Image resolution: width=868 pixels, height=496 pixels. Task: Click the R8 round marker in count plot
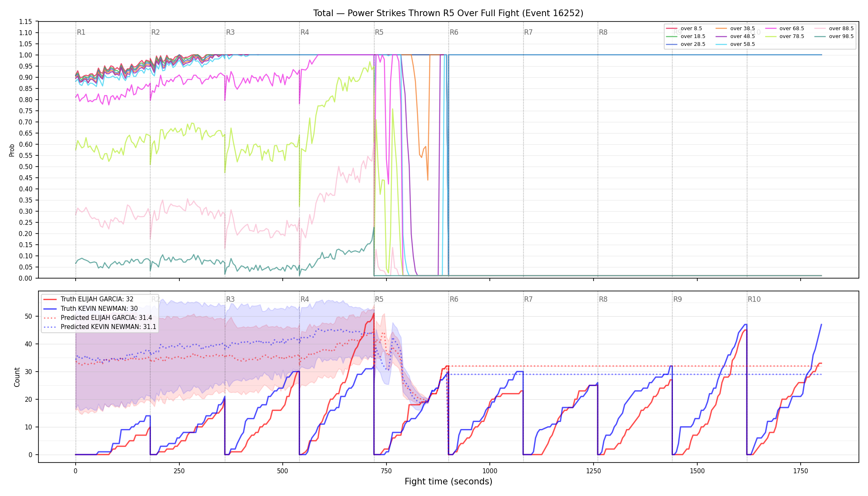(x=603, y=299)
